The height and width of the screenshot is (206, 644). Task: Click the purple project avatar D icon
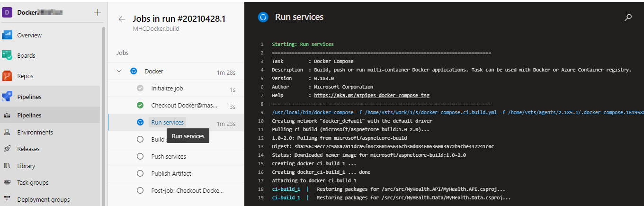[x=7, y=12]
